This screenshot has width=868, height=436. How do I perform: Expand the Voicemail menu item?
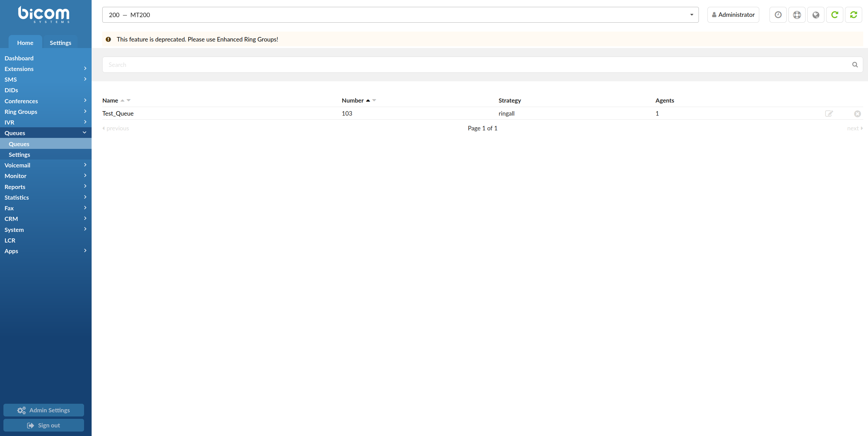click(46, 165)
